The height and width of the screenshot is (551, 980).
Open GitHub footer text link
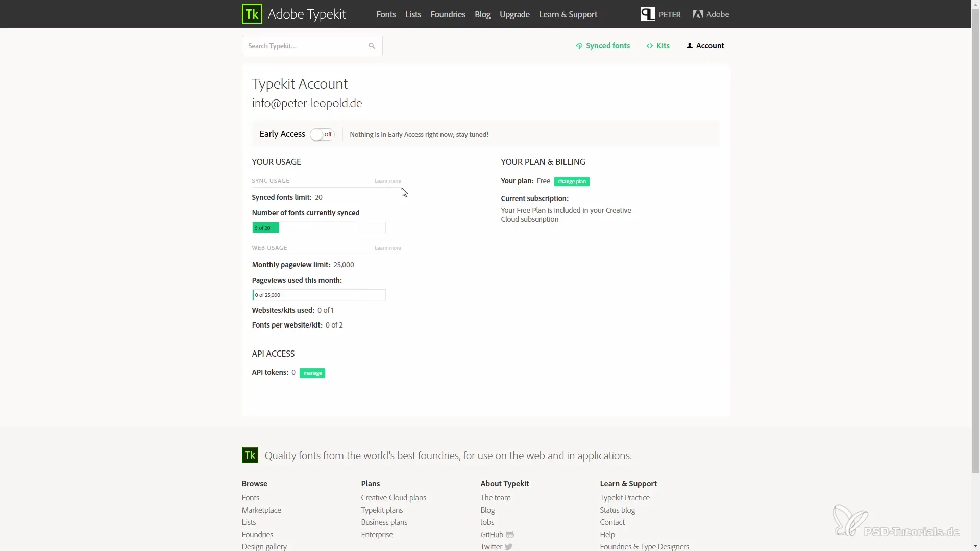pos(492,535)
